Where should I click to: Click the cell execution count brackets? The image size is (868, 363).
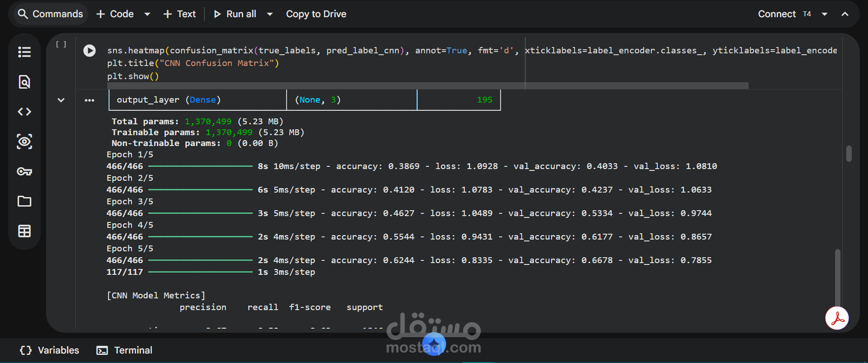pyautogui.click(x=61, y=44)
